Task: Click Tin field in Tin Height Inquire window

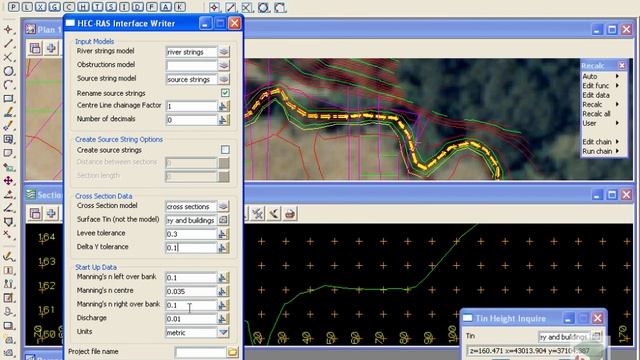Action: (x=564, y=337)
